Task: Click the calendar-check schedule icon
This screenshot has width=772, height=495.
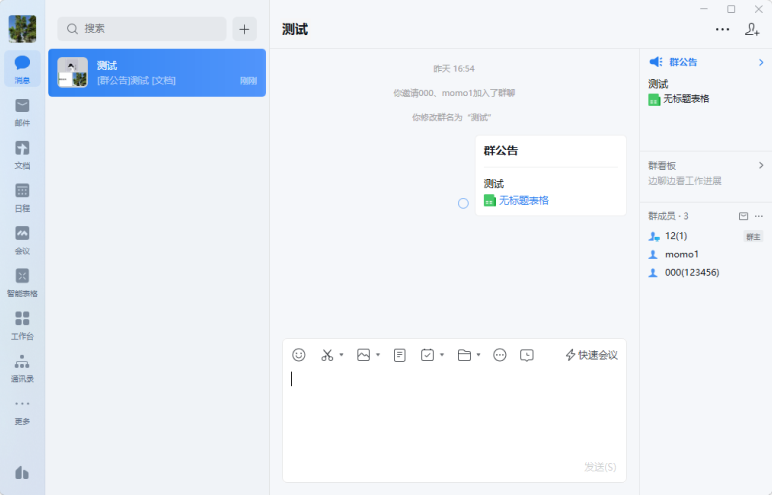Action: tap(427, 355)
